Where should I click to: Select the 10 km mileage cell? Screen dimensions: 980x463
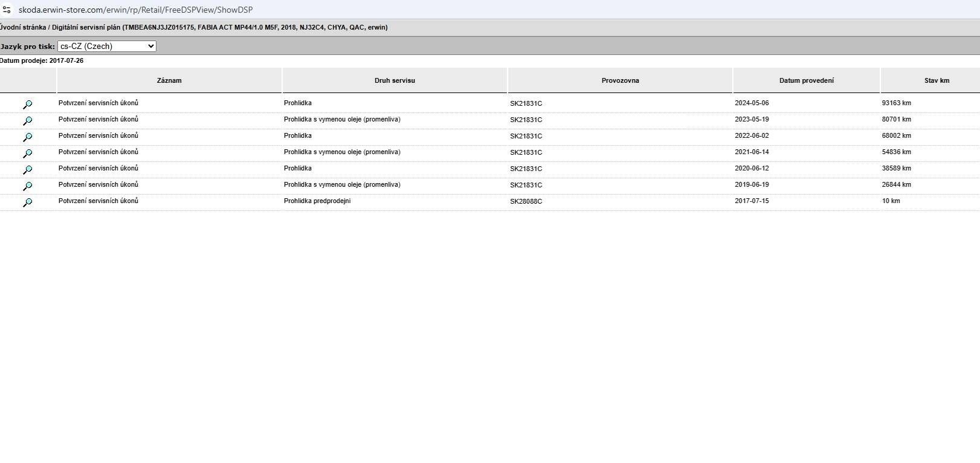click(891, 201)
